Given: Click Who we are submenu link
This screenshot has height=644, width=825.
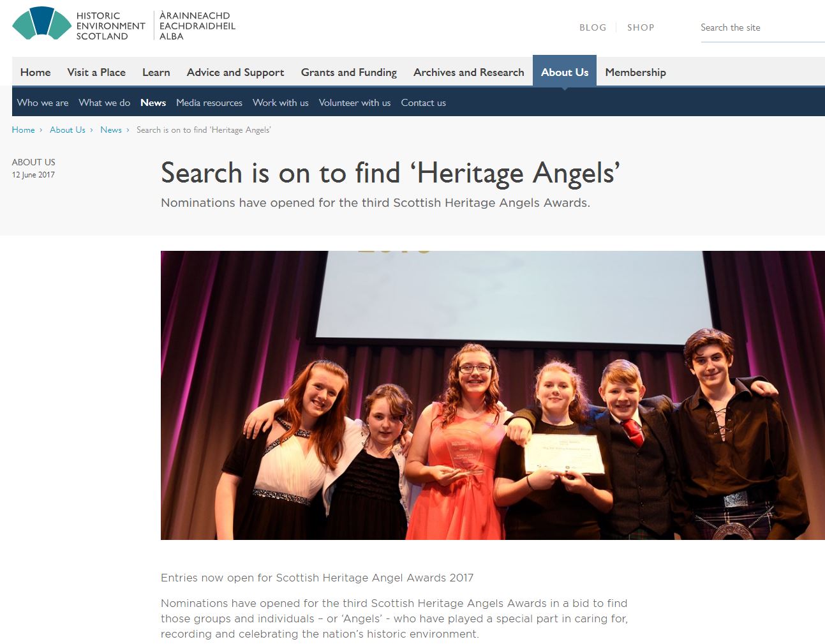Looking at the screenshot, I should [x=43, y=103].
